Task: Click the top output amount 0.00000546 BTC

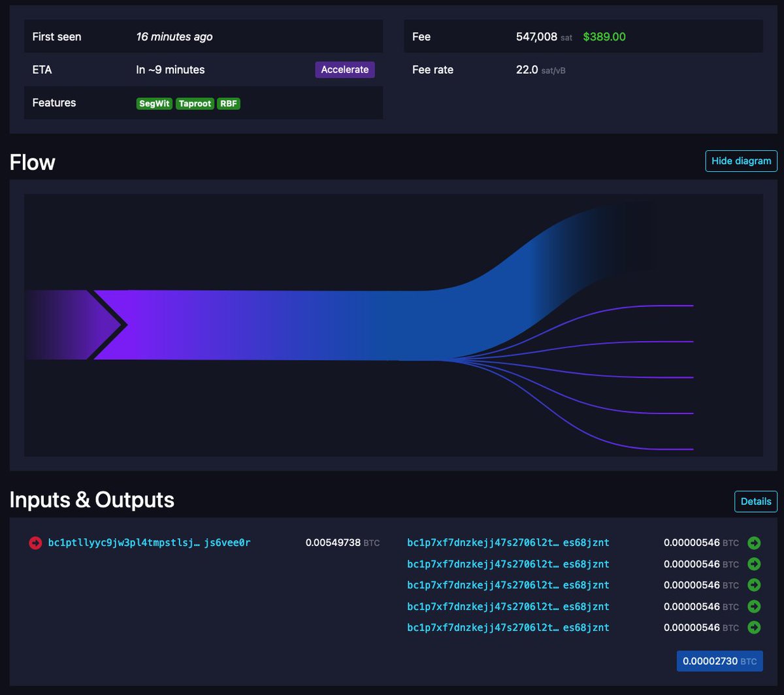Action: coord(701,543)
